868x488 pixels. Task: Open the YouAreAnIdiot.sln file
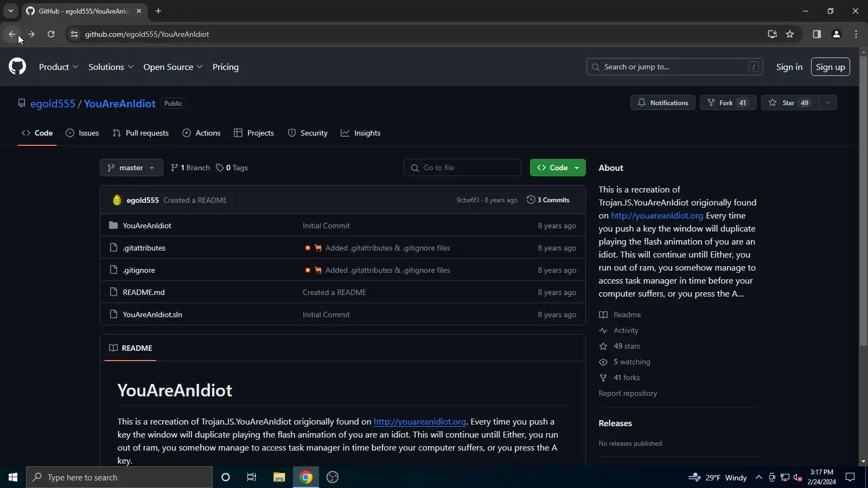click(152, 314)
